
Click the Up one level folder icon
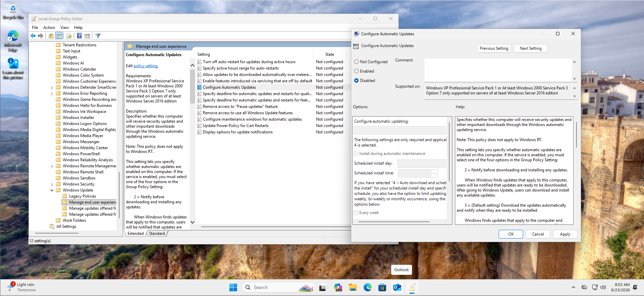tap(51, 36)
